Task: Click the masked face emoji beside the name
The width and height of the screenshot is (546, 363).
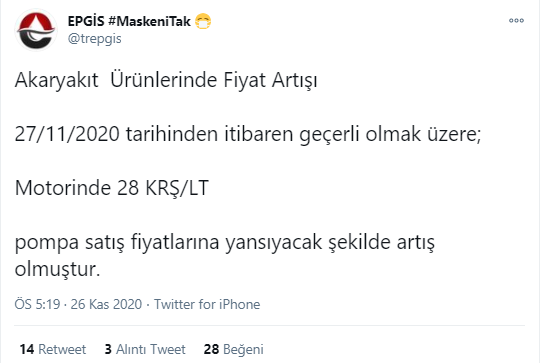Action: (203, 22)
